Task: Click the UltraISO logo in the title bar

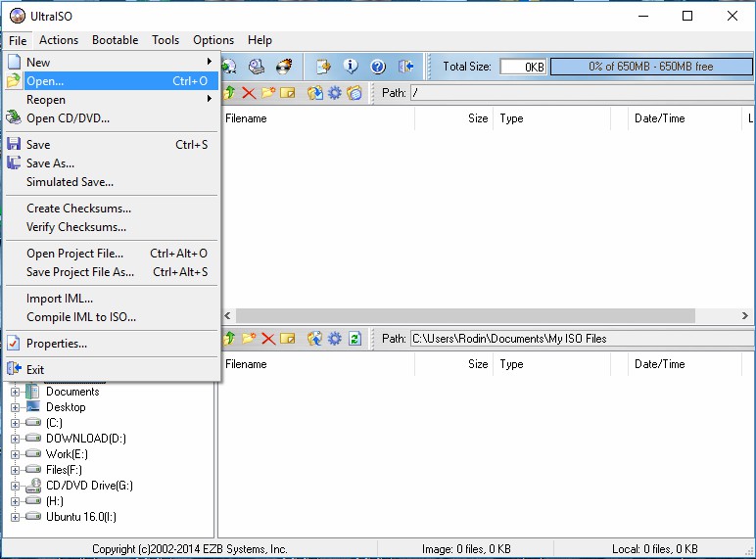Action: (18, 16)
